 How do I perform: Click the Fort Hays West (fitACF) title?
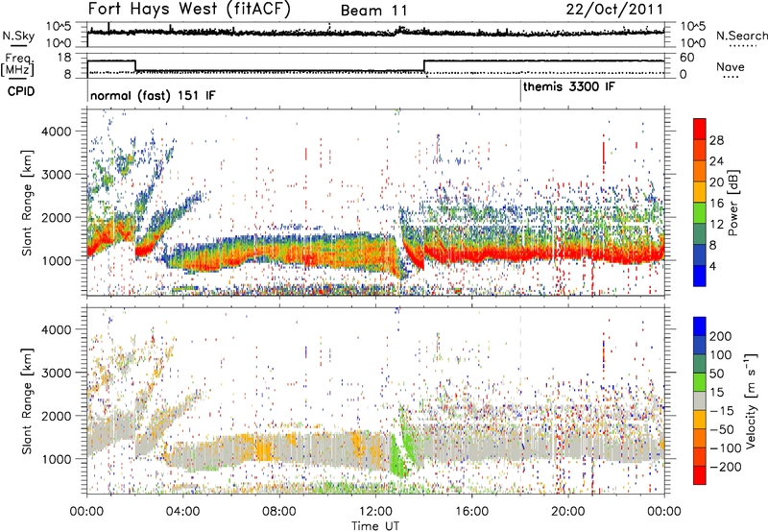189,9
